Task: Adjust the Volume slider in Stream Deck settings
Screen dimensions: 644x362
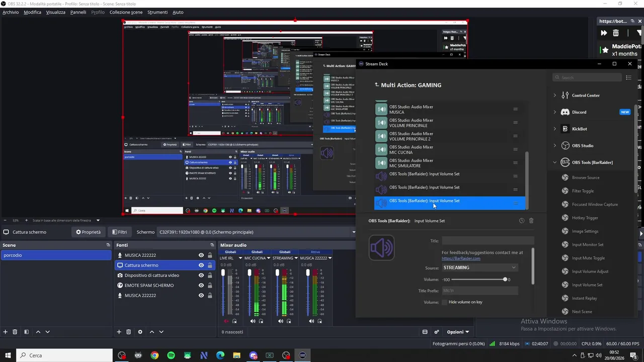Action: click(x=478, y=280)
